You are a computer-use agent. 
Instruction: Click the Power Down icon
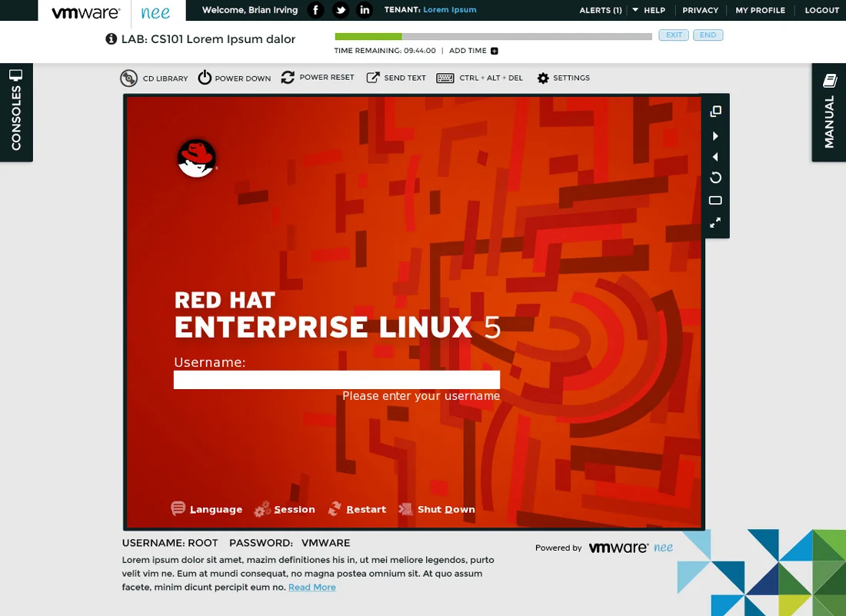click(205, 78)
